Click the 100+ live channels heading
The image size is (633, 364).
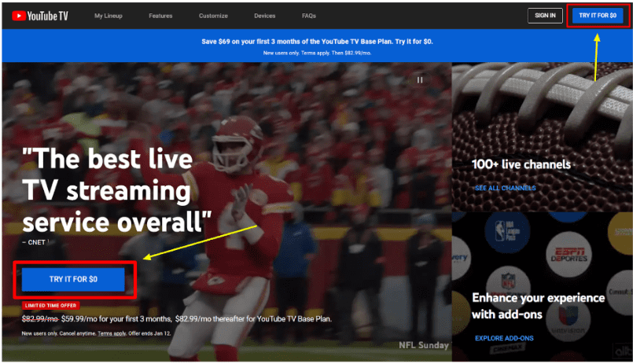click(x=521, y=164)
